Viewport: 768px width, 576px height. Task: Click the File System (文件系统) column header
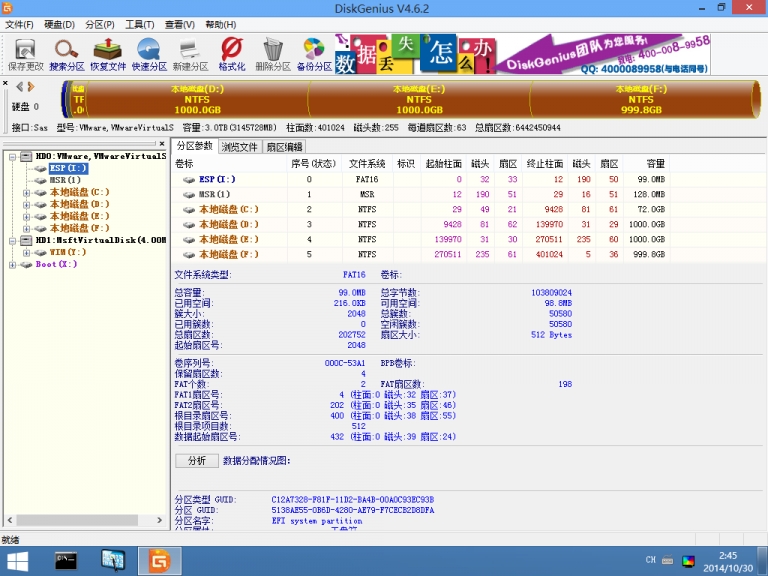coord(367,164)
